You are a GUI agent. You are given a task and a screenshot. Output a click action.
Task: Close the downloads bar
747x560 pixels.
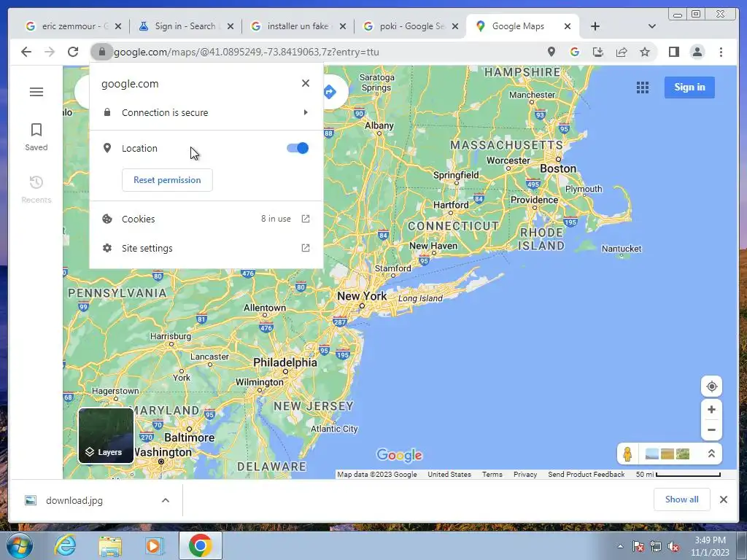[723, 499]
